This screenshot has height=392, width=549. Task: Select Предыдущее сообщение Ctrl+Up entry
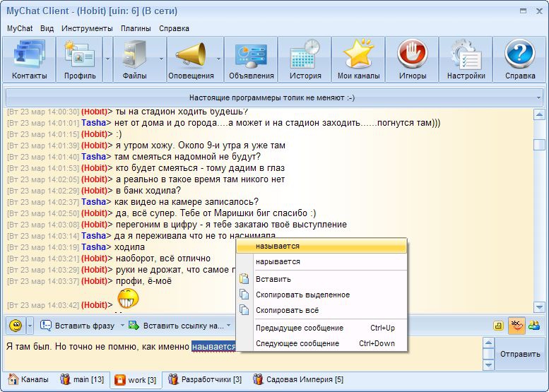coord(321,328)
